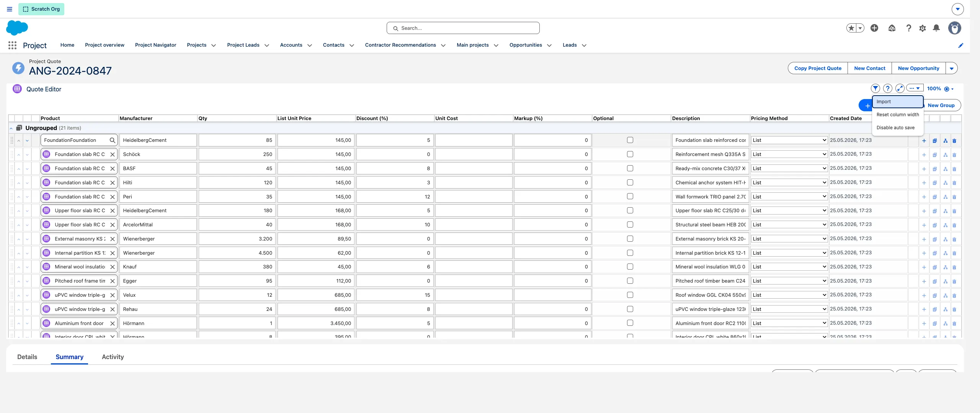Open more actions arrow beside New Opportunity
This screenshot has width=980, height=413.
(x=951, y=68)
